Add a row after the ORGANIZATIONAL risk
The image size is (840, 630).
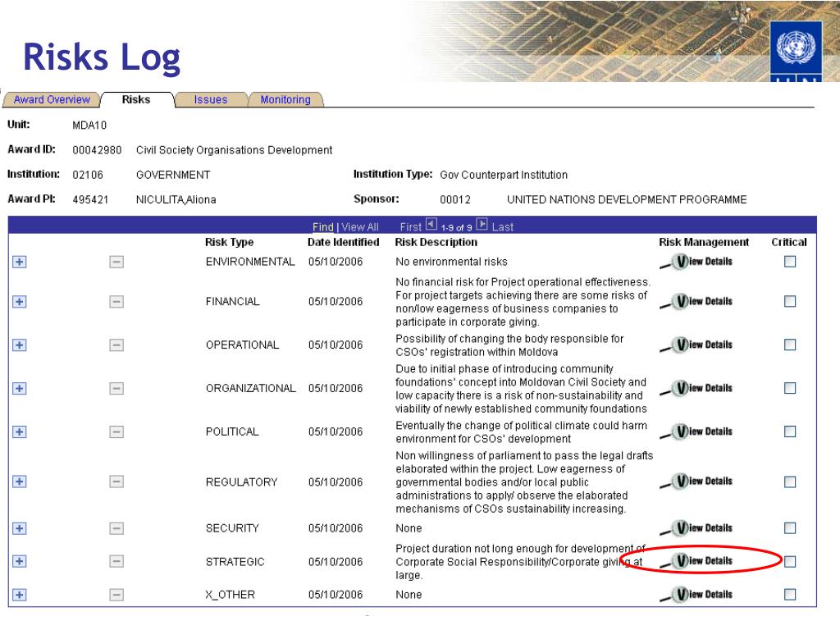[x=20, y=388]
